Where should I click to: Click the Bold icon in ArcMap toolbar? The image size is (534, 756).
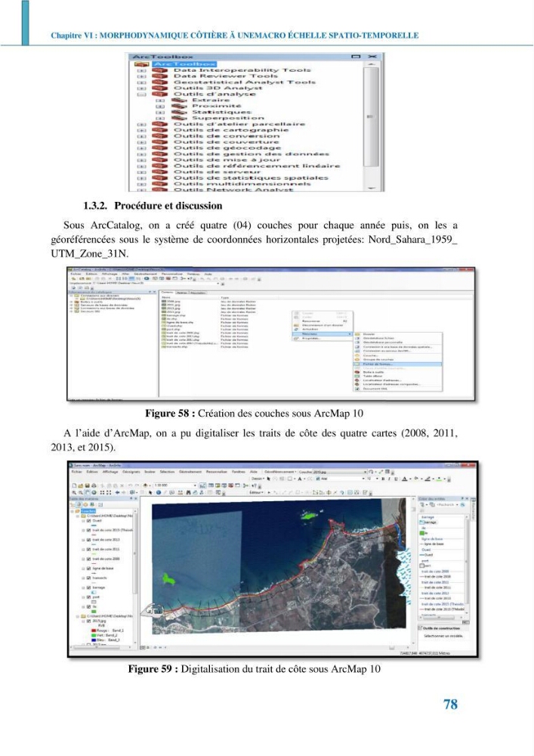click(x=383, y=479)
